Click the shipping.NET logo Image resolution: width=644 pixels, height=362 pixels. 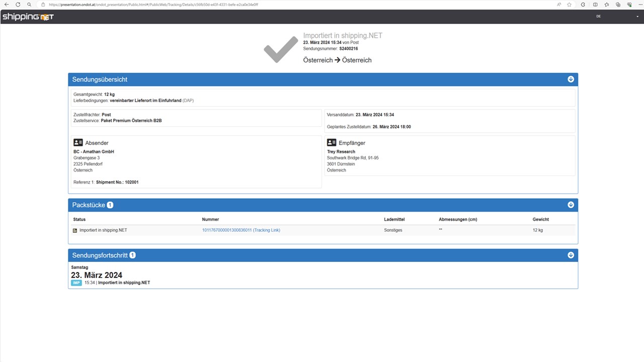(x=28, y=17)
